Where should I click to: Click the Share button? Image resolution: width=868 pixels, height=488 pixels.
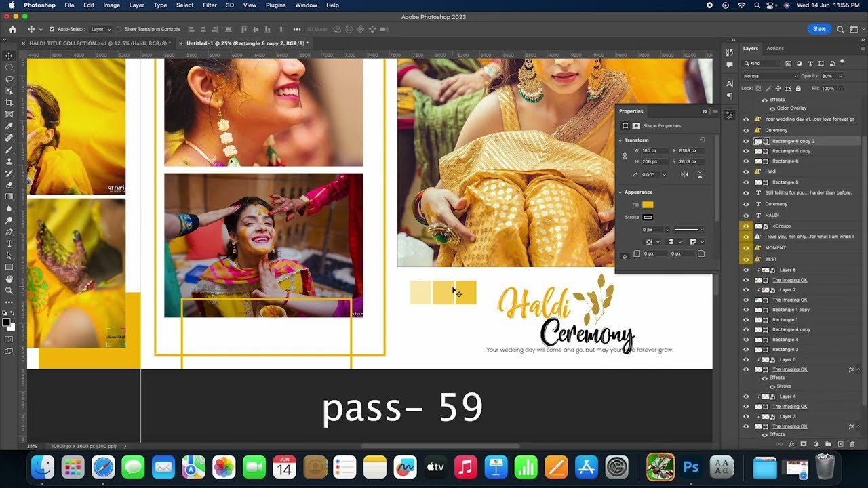coord(819,29)
